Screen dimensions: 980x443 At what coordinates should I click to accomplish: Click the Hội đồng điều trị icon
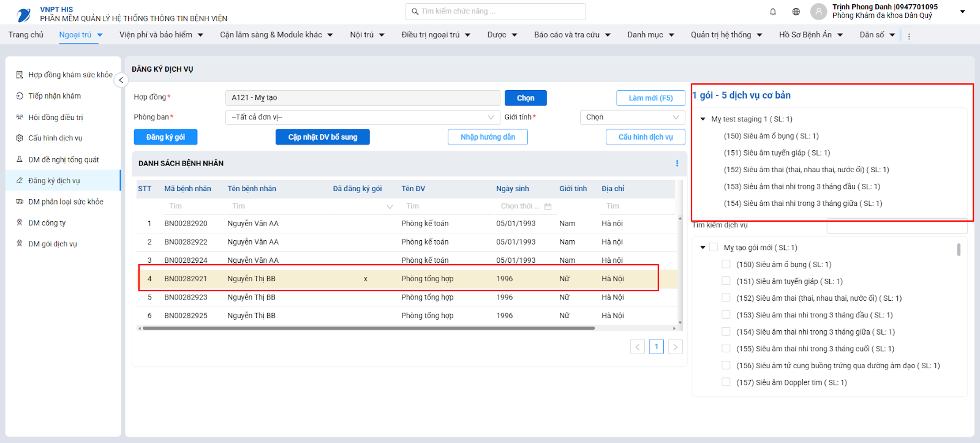coord(20,117)
